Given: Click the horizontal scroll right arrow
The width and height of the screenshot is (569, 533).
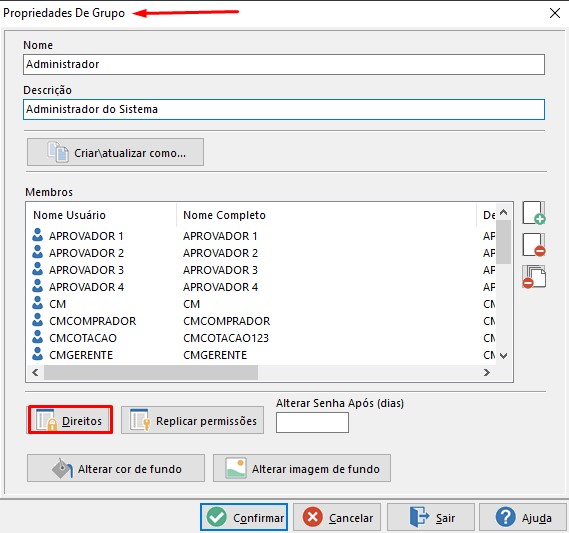Looking at the screenshot, I should (487, 373).
